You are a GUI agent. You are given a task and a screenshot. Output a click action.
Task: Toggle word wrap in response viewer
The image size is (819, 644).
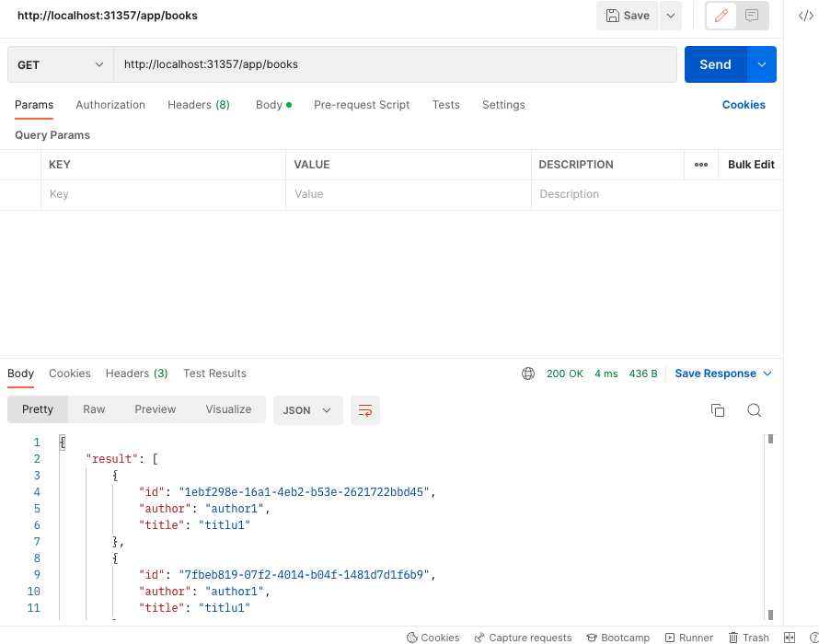(x=365, y=410)
